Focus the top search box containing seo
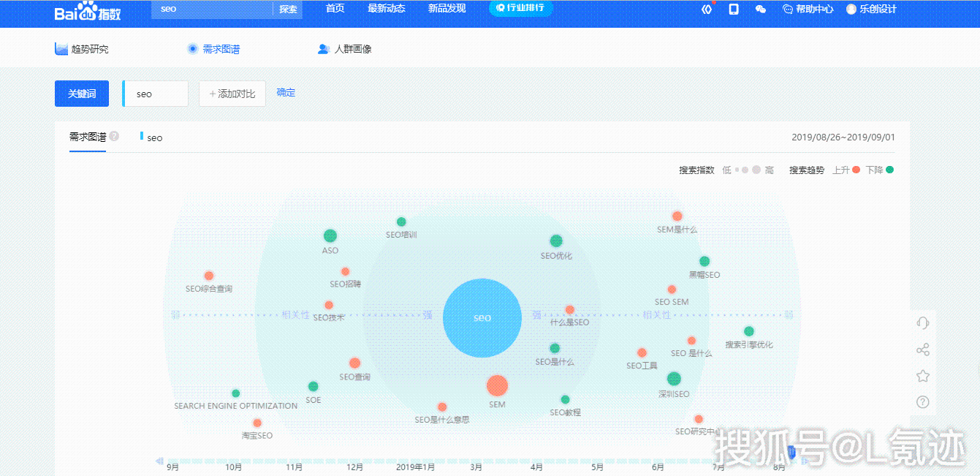 (213, 10)
